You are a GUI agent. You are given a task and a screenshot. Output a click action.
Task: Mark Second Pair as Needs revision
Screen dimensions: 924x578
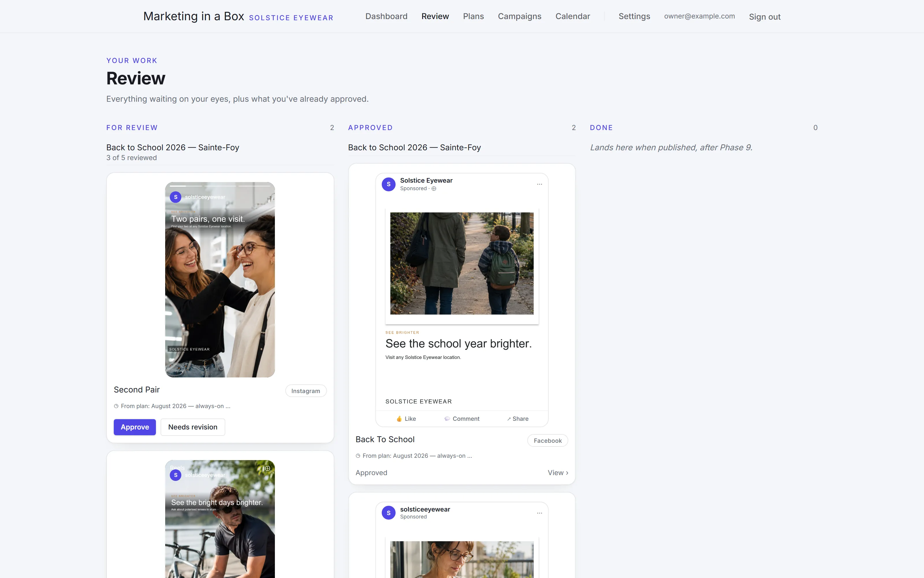193,427
